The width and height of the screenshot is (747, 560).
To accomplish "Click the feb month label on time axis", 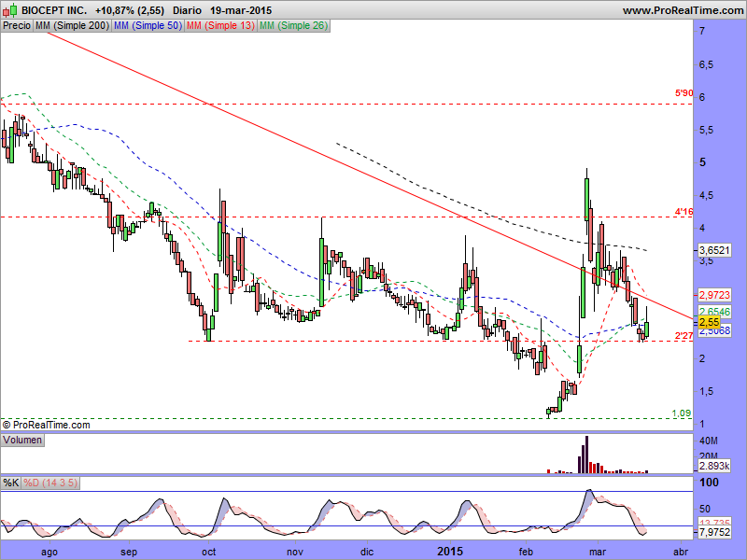I will tap(526, 552).
